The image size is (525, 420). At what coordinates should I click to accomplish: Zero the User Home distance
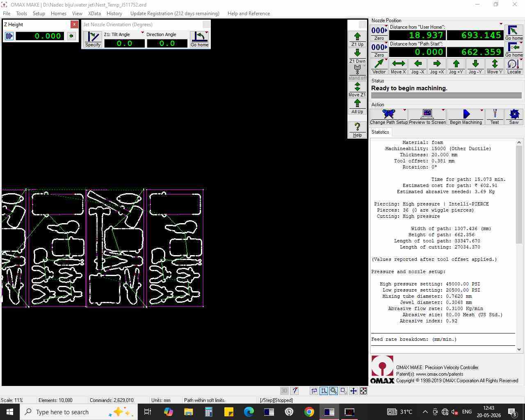click(x=379, y=33)
